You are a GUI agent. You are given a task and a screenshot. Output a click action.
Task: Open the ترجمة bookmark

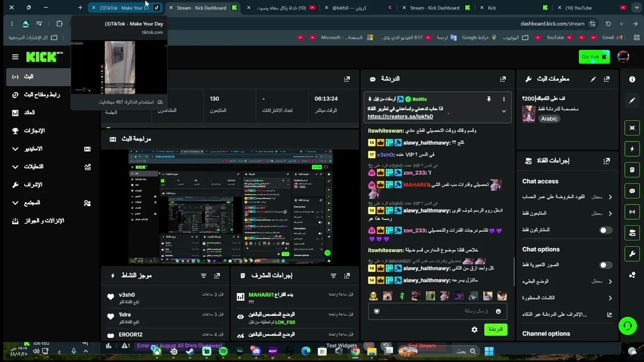click(446, 38)
